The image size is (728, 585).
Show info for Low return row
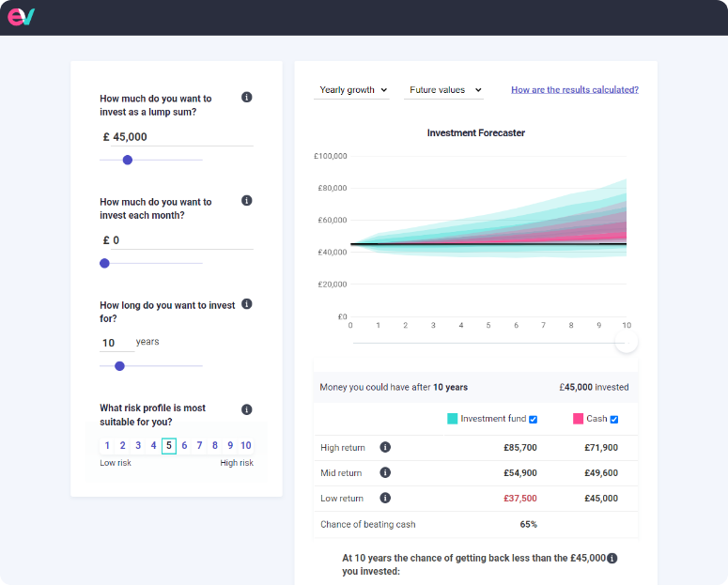pos(385,498)
